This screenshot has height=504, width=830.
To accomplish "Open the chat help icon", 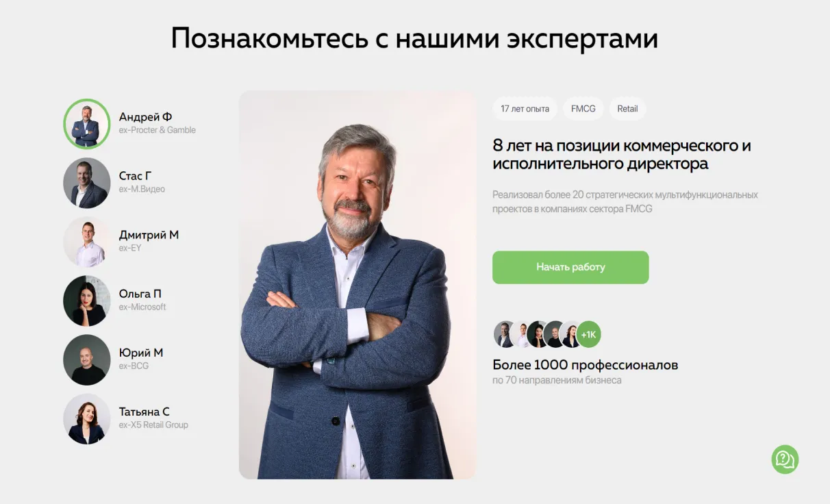I will click(785, 459).
